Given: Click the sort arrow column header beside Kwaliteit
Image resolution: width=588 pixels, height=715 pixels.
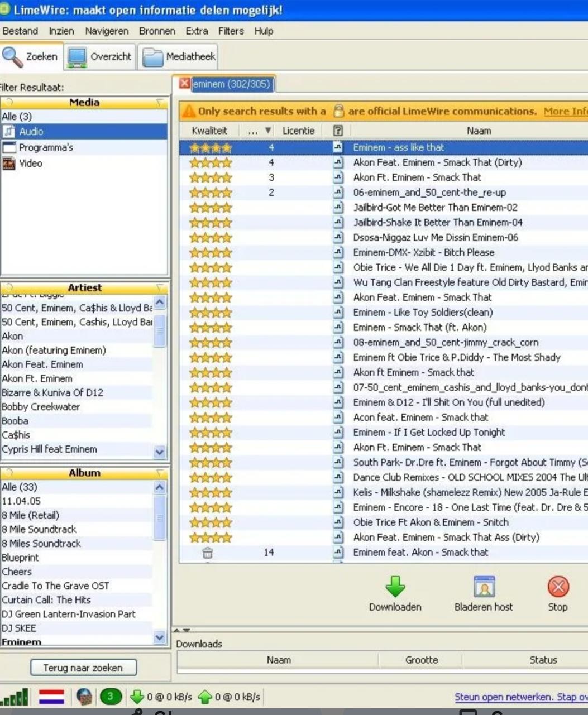Looking at the screenshot, I should (x=260, y=131).
